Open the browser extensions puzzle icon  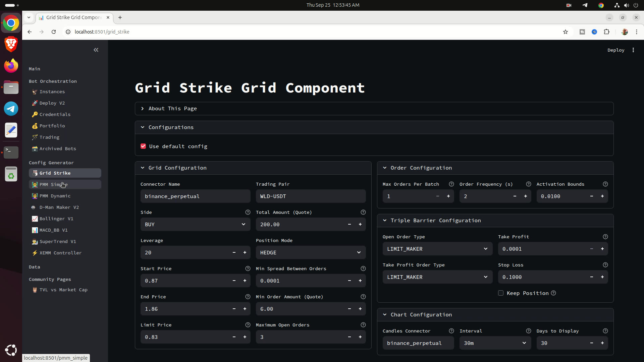click(x=606, y=32)
